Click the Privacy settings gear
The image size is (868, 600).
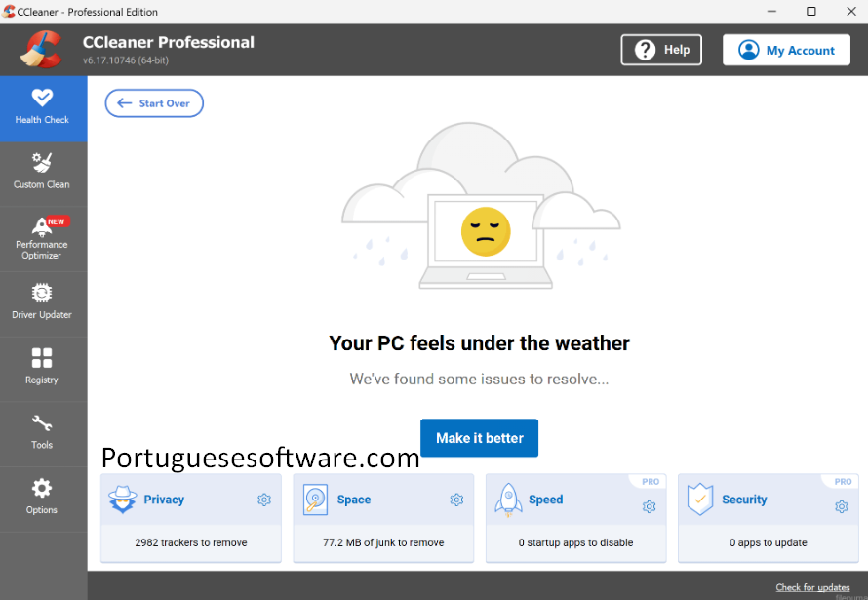[x=264, y=500]
